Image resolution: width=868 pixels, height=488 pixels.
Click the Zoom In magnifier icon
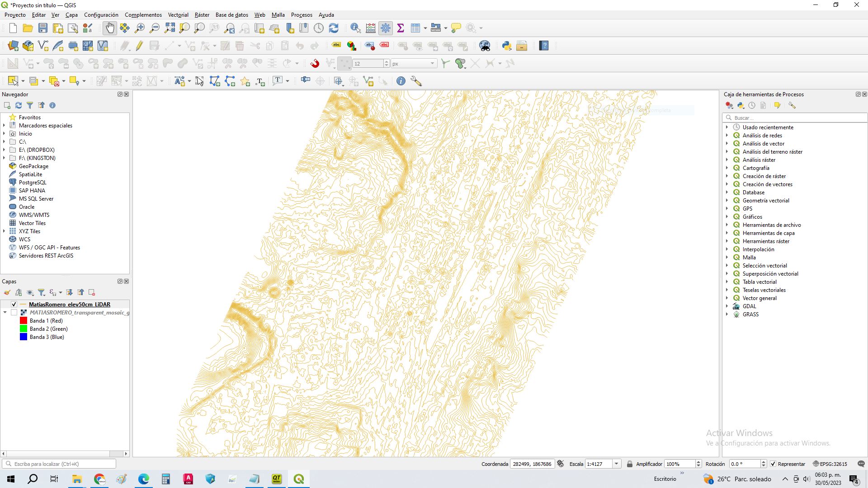click(140, 28)
